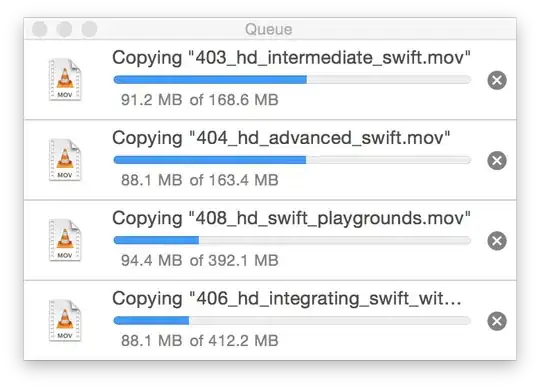Click the 91.2 MB of 168.6 MB status
Image resolution: width=540 pixels, height=389 pixels.
tap(200, 100)
